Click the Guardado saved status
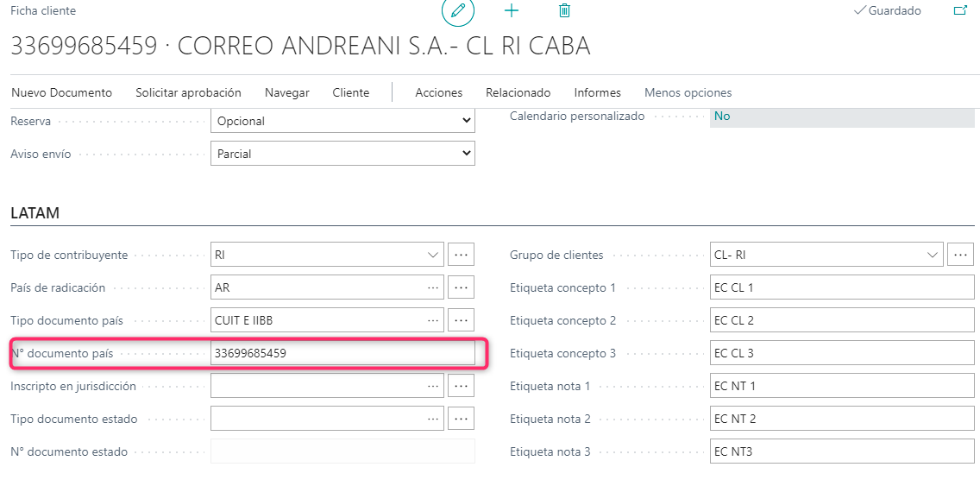 [887, 10]
